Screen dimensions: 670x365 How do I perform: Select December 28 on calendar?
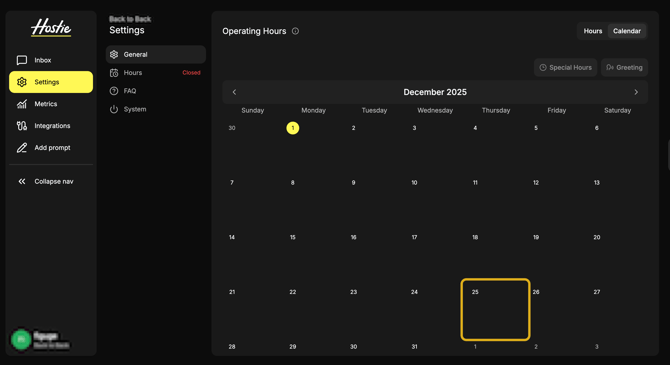tap(232, 347)
